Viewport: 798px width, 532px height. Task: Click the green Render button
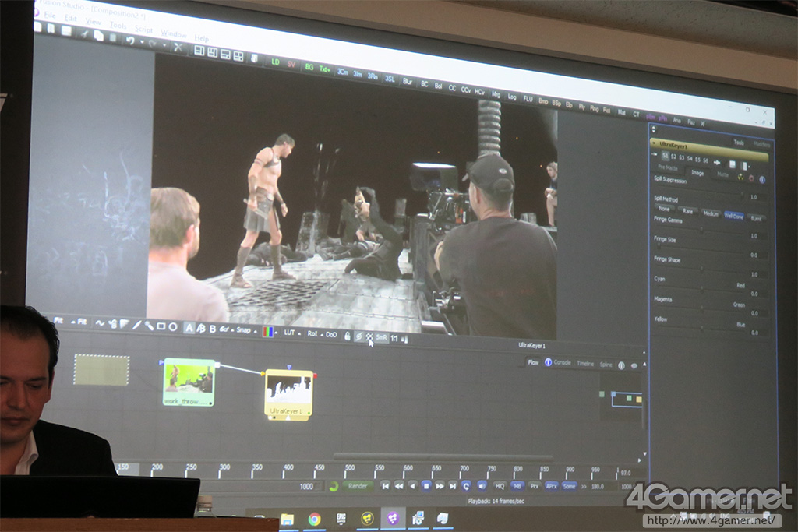(x=357, y=486)
